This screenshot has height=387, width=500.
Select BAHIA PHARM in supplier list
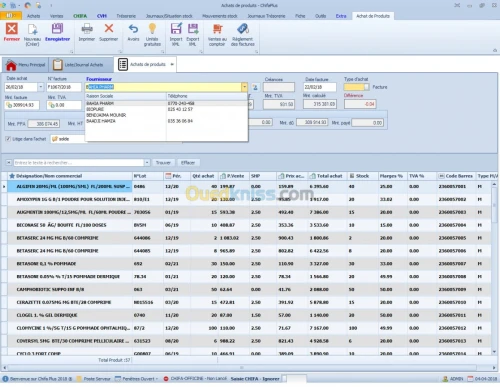[x=166, y=103]
